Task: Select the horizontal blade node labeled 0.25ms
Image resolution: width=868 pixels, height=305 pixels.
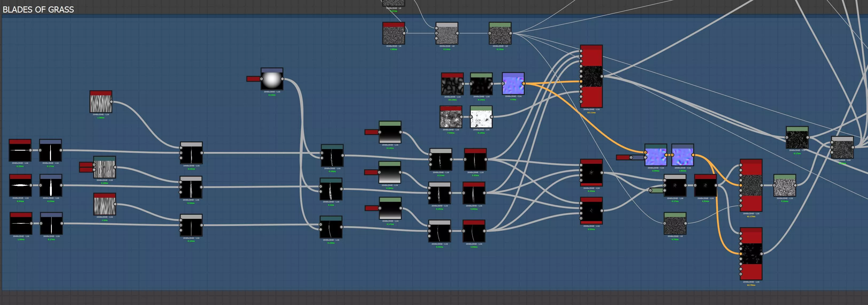Action: (x=20, y=151)
